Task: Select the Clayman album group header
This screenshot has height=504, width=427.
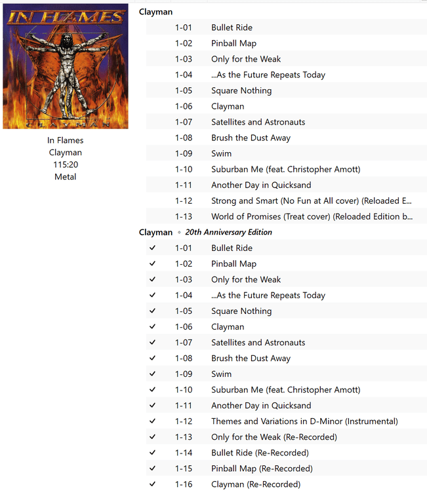Action: (155, 12)
